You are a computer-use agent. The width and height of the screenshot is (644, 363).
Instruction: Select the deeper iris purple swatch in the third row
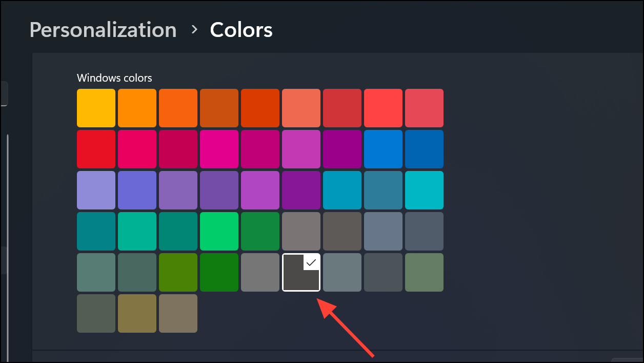[x=219, y=190]
